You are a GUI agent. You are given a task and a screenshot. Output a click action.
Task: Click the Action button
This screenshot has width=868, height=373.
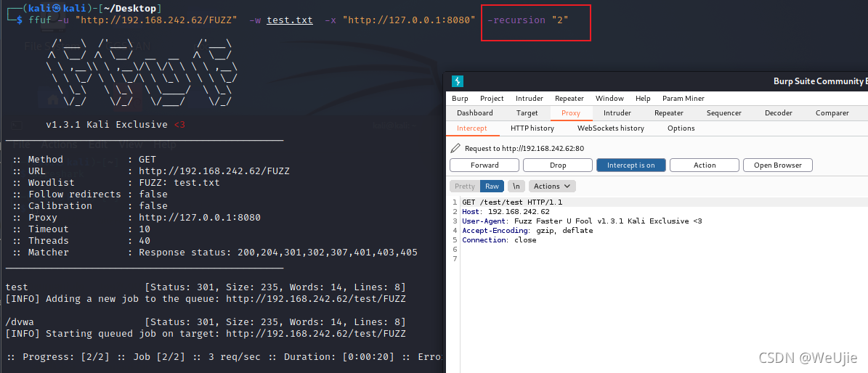(705, 165)
